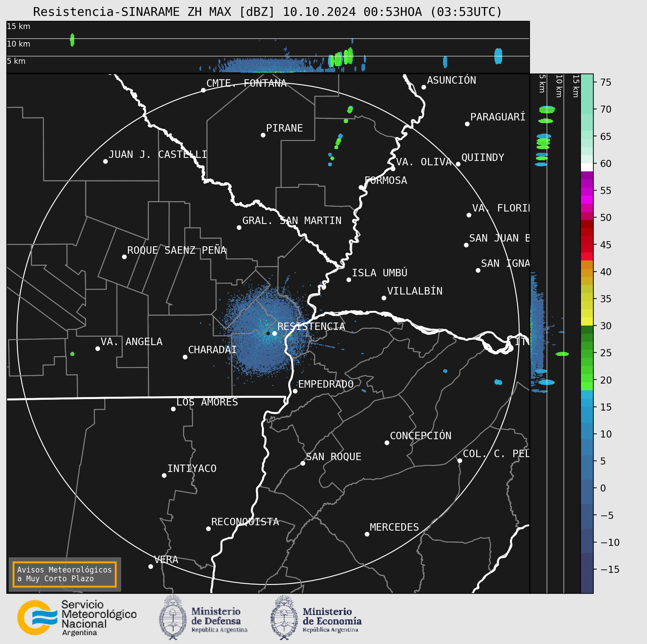Click the green echo near Va. Angela
647x644 pixels.
pos(72,354)
